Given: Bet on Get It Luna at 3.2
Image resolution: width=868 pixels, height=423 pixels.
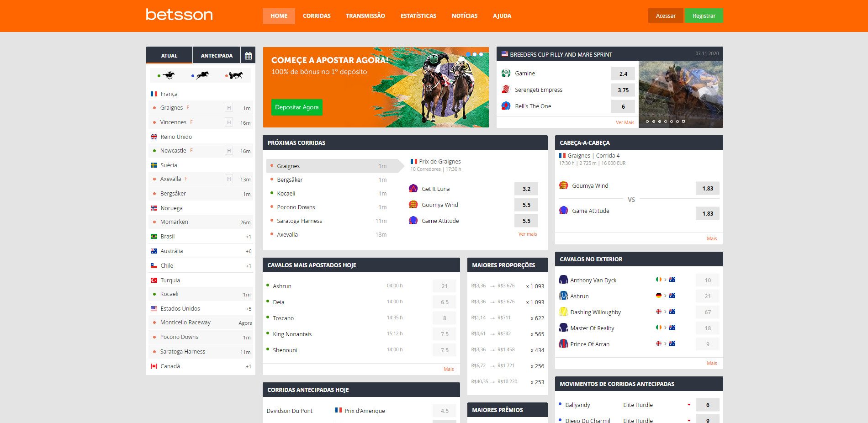Looking at the screenshot, I should [526, 189].
